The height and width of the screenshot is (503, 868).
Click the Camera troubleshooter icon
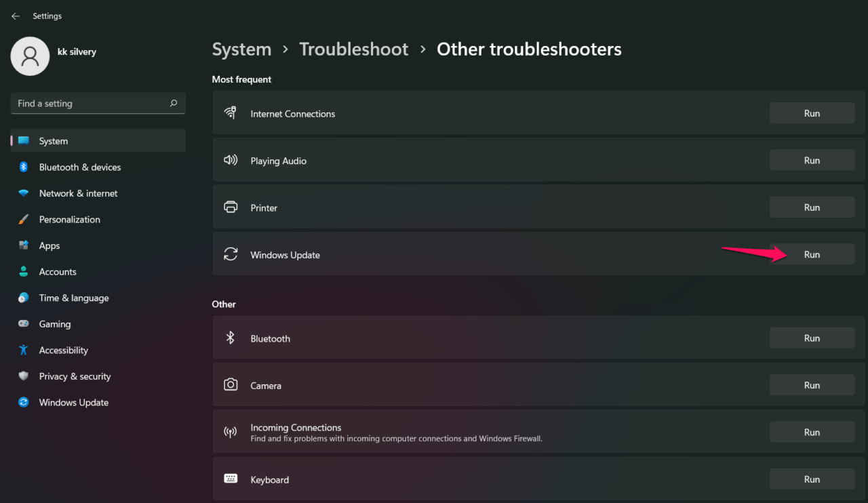231,385
